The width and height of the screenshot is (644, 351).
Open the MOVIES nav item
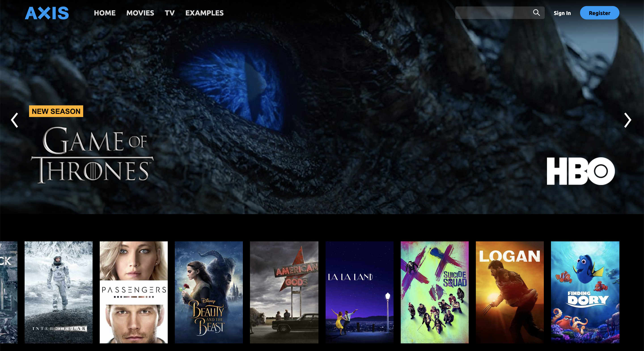(x=140, y=13)
